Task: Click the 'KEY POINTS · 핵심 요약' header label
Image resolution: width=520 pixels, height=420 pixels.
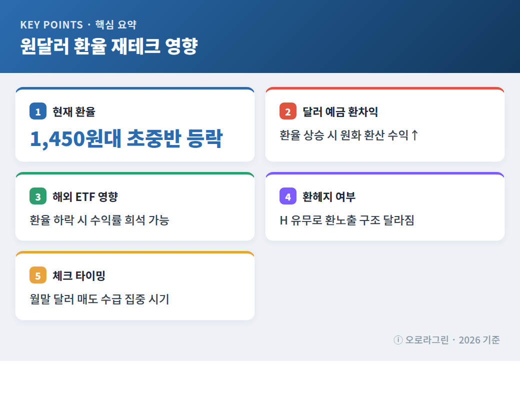Action: 78,24
